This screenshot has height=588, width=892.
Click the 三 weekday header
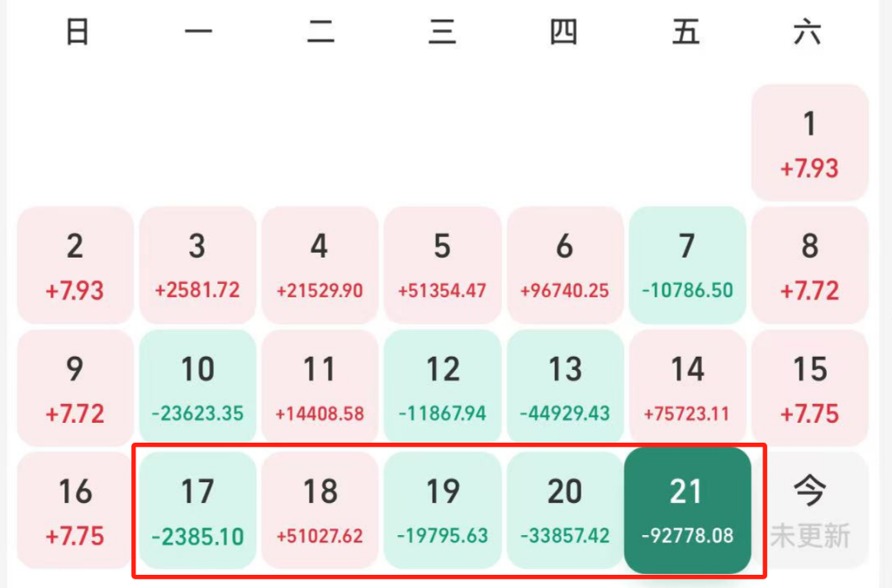[x=443, y=32]
